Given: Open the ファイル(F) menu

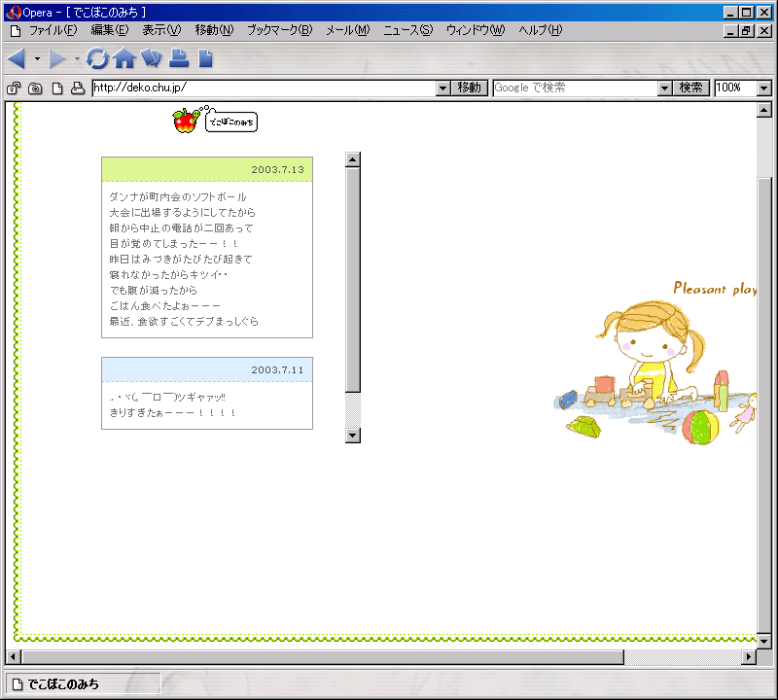Looking at the screenshot, I should point(53,30).
